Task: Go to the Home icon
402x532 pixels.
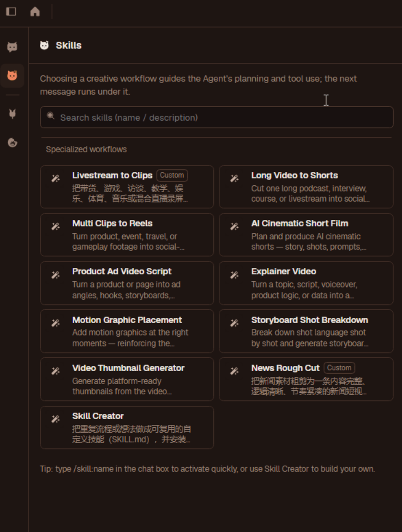Action: click(35, 12)
